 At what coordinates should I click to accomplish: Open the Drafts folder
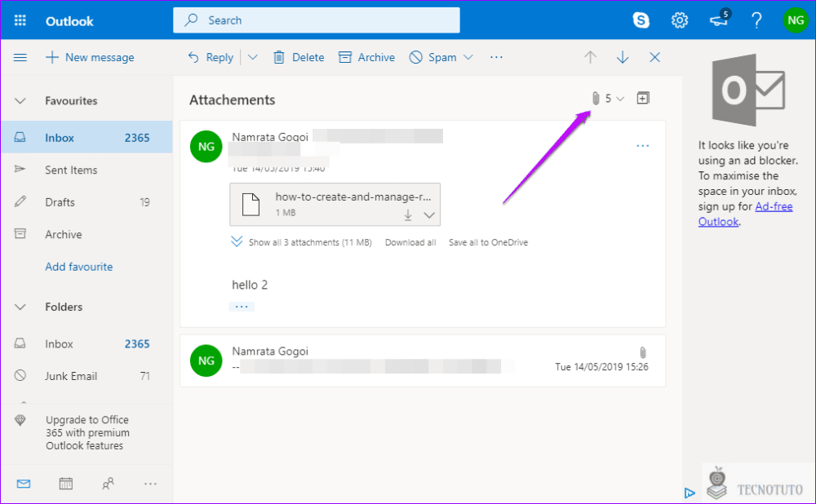point(86,201)
